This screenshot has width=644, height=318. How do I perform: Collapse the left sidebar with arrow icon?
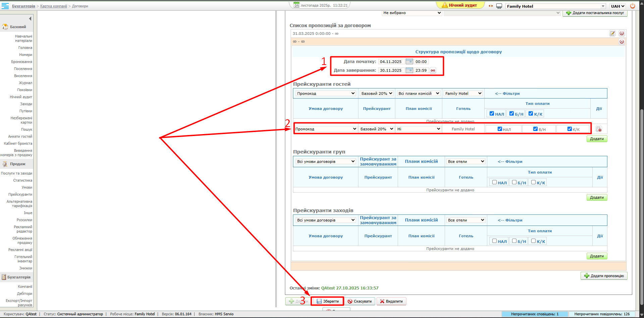(30, 19)
